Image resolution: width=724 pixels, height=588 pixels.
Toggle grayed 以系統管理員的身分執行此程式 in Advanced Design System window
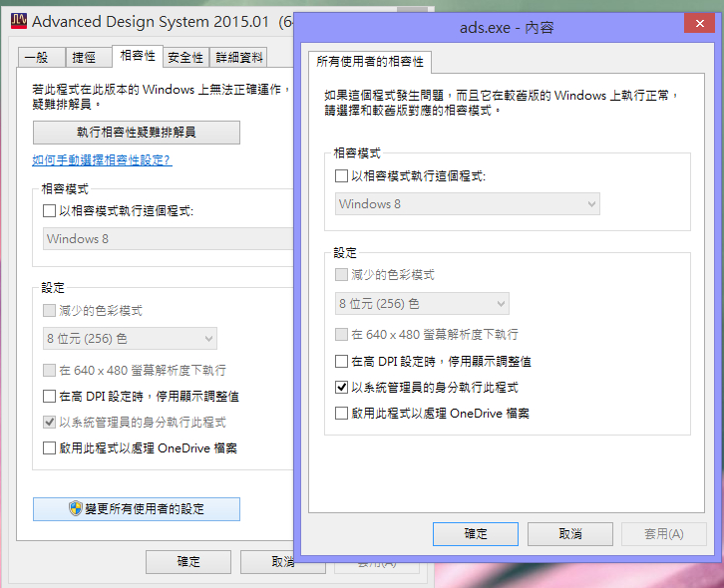49,422
